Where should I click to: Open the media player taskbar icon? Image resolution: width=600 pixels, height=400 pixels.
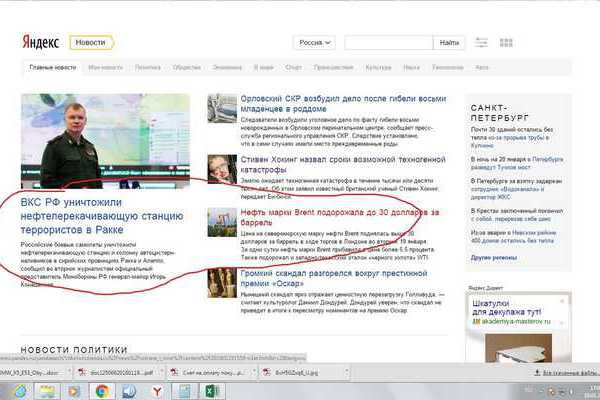(x=74, y=391)
